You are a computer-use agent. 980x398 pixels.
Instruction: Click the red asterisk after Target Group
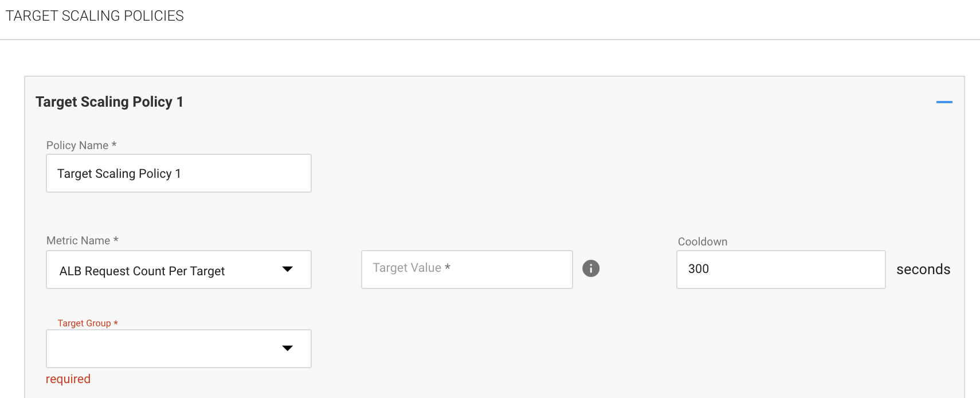(116, 323)
